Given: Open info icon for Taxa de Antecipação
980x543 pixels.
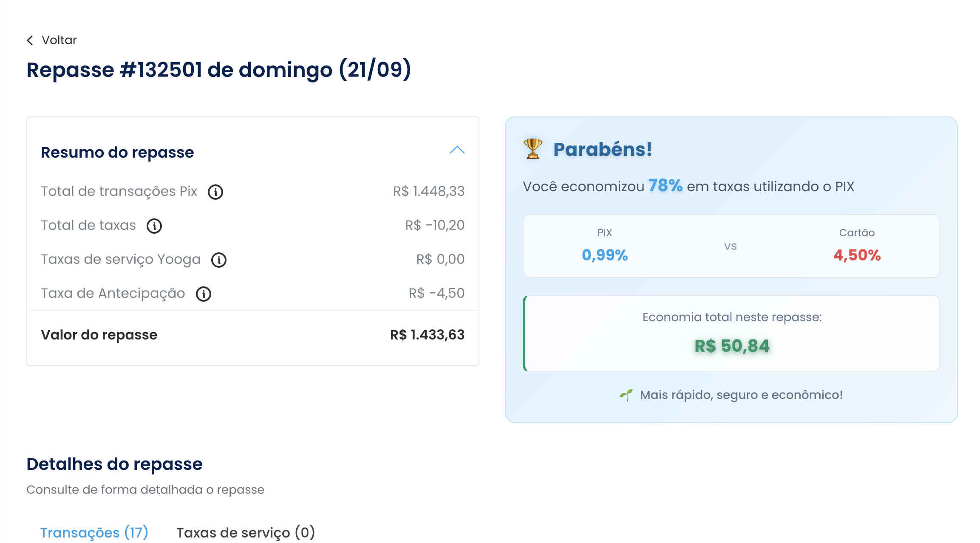Looking at the screenshot, I should pos(204,294).
